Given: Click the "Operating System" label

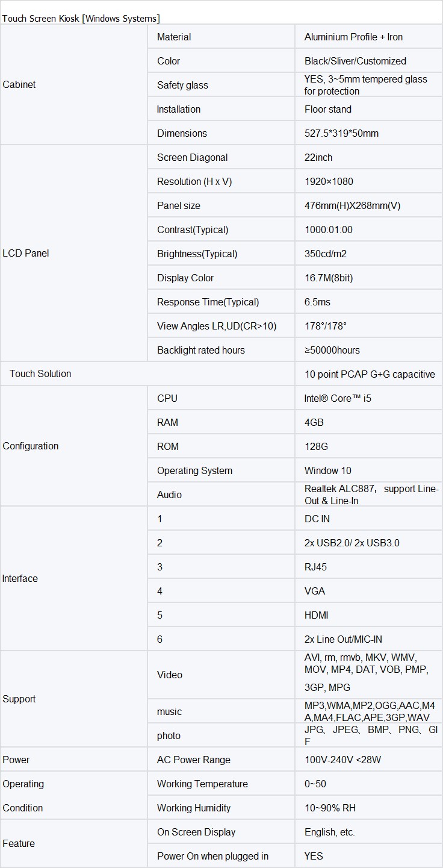Looking at the screenshot, I should (x=194, y=470).
